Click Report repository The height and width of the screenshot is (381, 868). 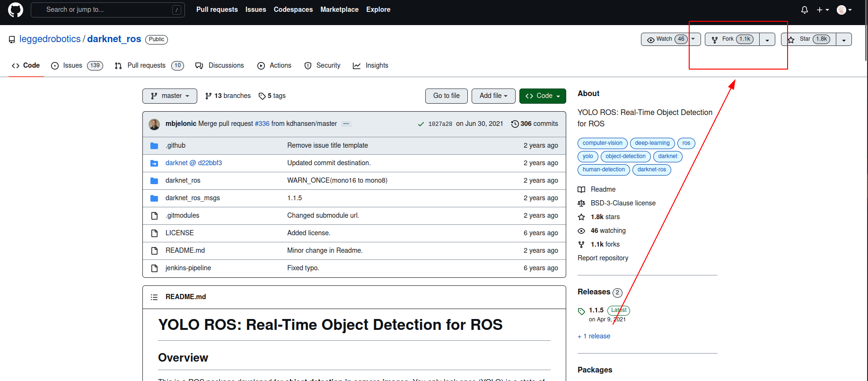tap(603, 258)
